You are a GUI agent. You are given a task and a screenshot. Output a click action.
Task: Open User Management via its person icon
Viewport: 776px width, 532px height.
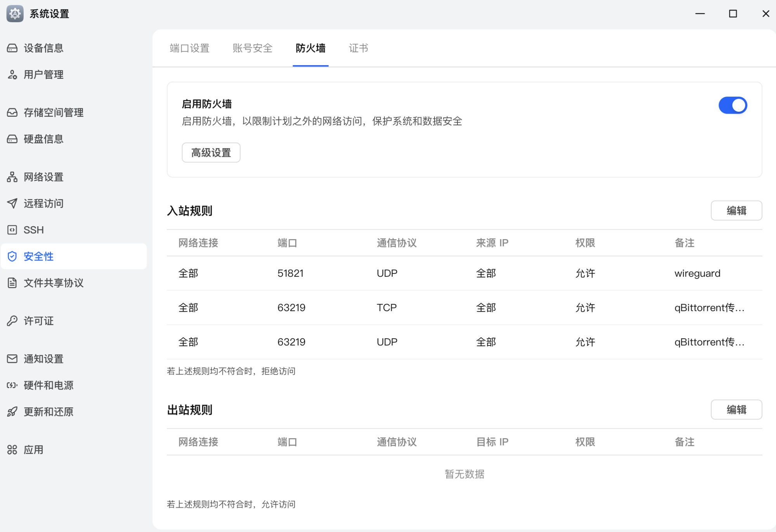12,75
